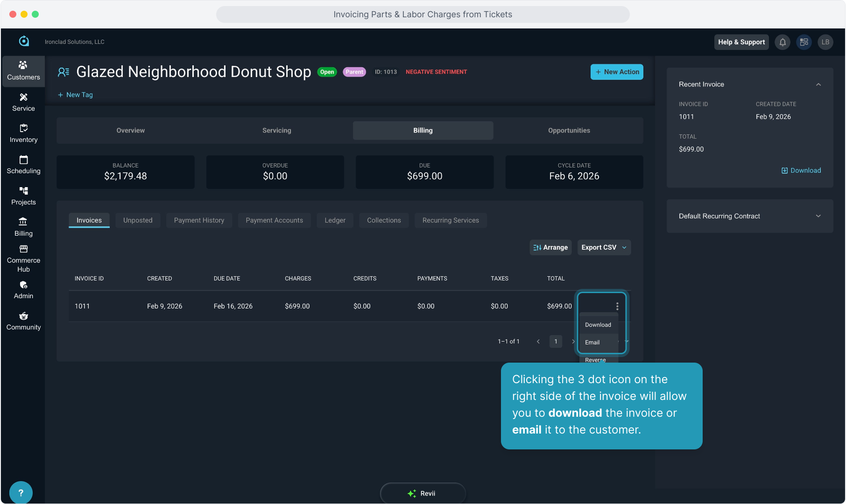Image resolution: width=846 pixels, height=504 pixels.
Task: Click the notification bell icon
Action: click(x=783, y=42)
